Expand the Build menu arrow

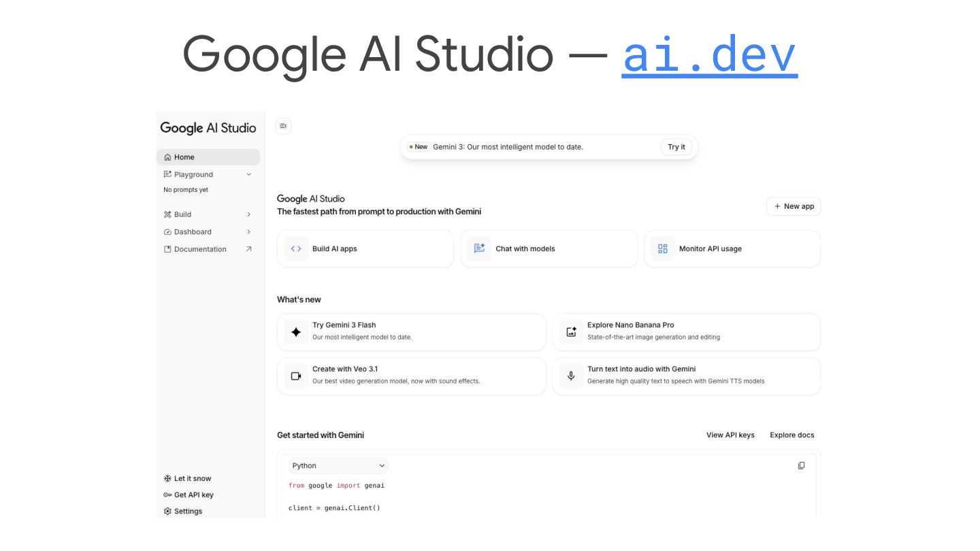[249, 214]
